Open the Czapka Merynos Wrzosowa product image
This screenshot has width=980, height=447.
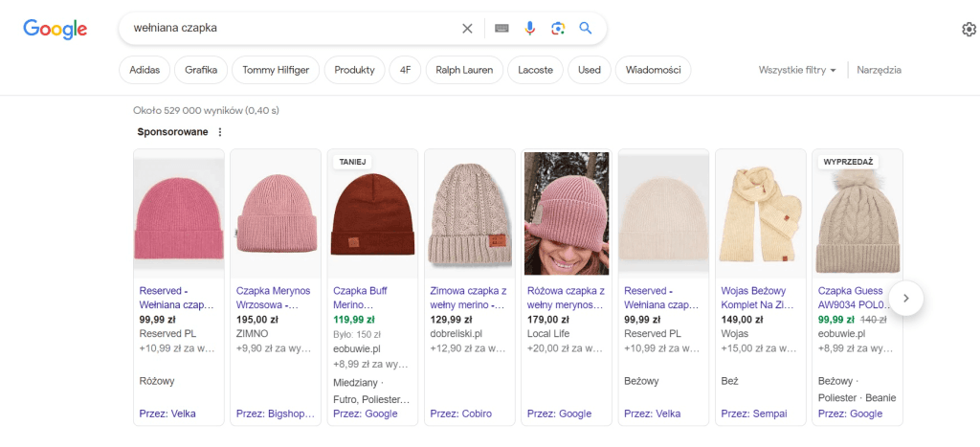coord(276,213)
